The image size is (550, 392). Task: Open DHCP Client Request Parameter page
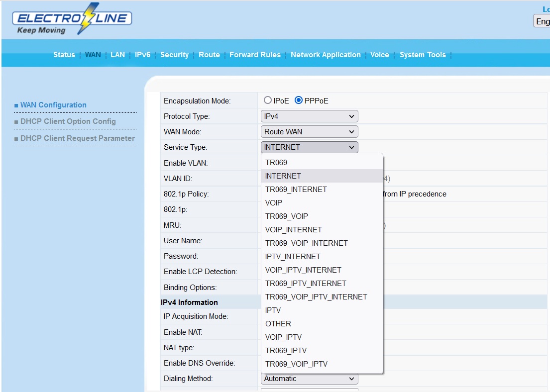[77, 138]
